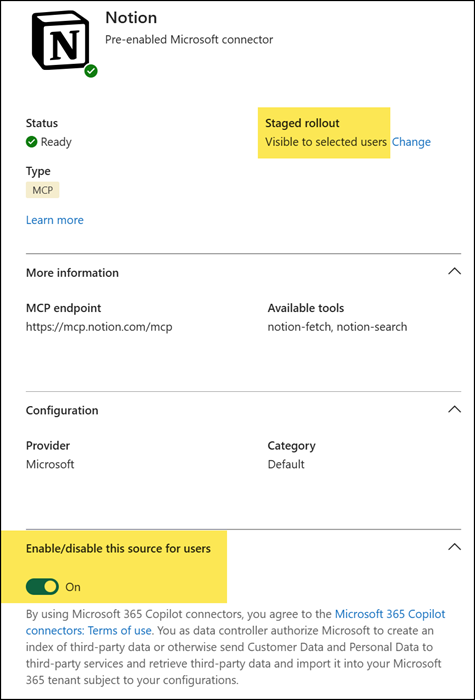Viewport: 475px width, 700px height.
Task: Click the Microsoft provider value
Action: click(50, 464)
